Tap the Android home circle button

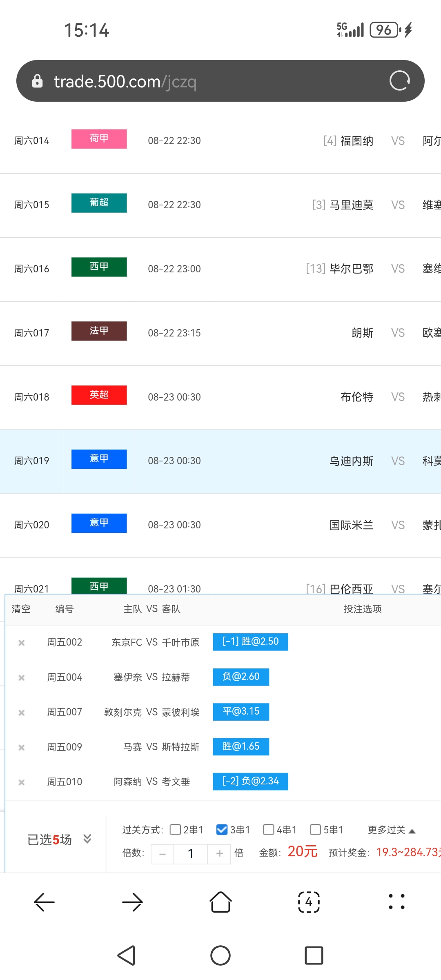coord(220,955)
